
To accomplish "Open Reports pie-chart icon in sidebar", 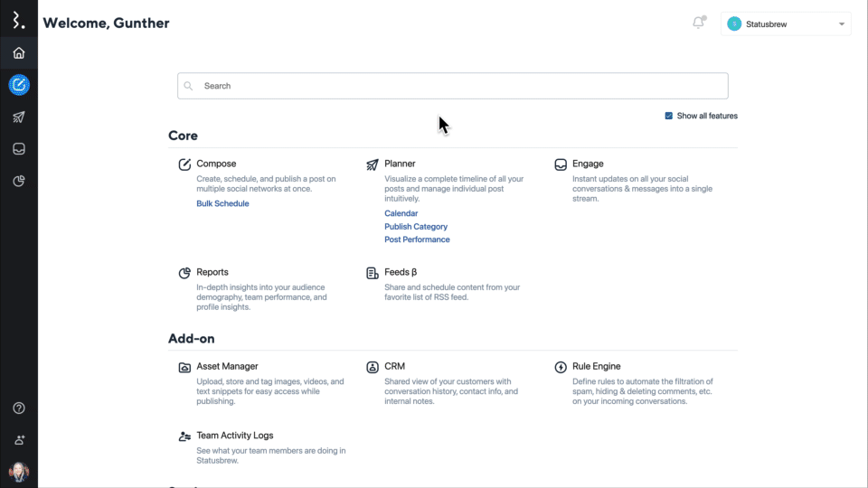I will point(19,182).
